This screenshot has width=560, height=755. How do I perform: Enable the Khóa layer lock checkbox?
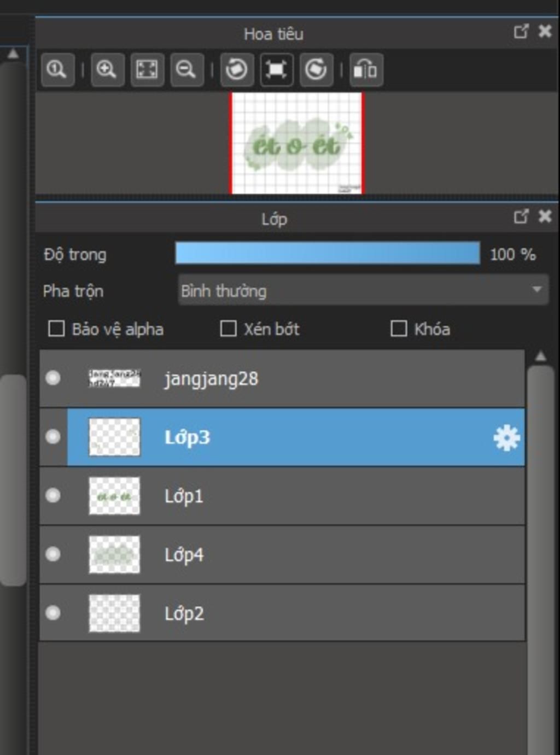pos(399,329)
